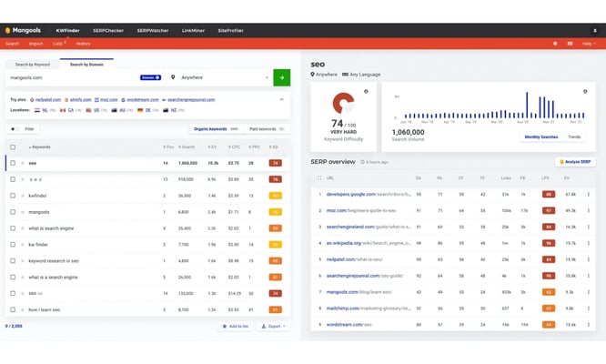Switch to SERPChecker tool

pyautogui.click(x=108, y=31)
